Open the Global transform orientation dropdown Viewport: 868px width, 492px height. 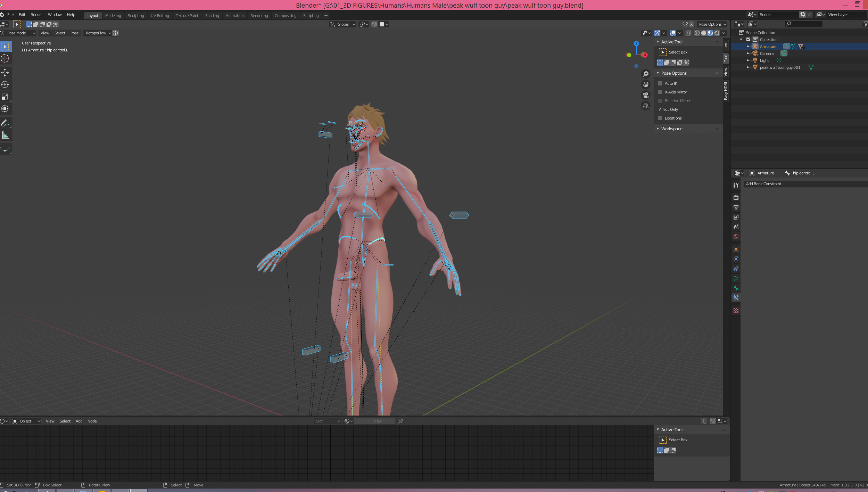(343, 24)
